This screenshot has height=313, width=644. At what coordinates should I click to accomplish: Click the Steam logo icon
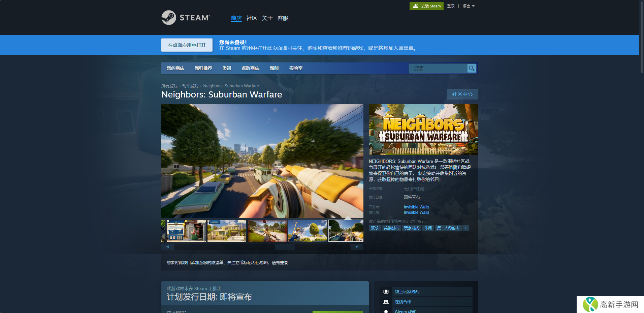(169, 18)
